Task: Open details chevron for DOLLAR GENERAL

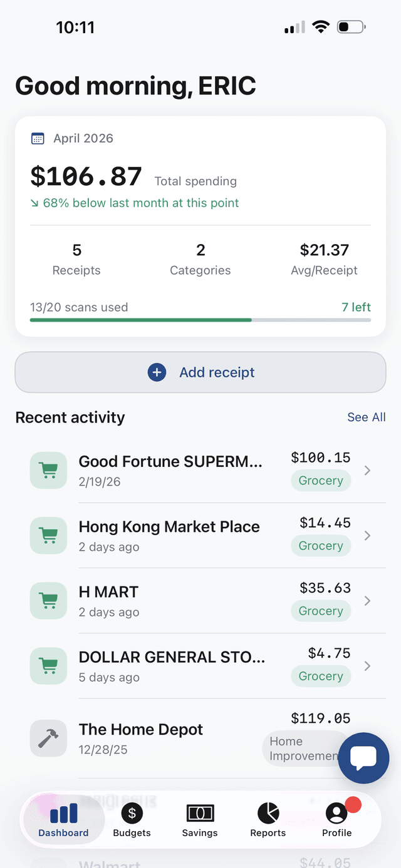Action: (367, 666)
